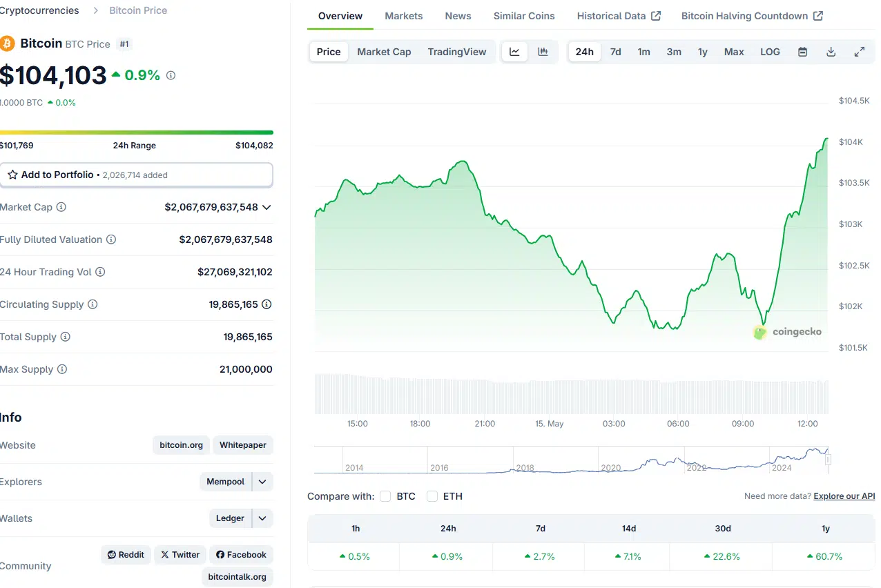881x588 pixels.
Task: Open the Explorers dropdown arrow beside Mempool
Action: coord(262,482)
